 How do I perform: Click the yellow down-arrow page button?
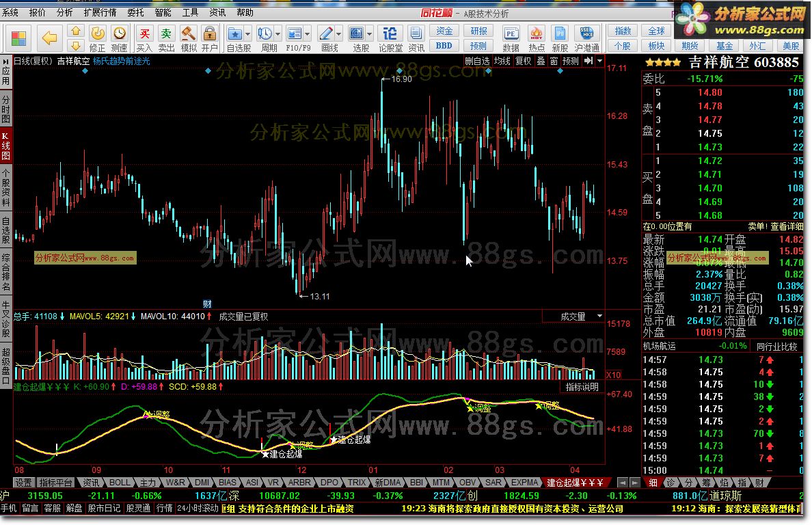pos(76,46)
